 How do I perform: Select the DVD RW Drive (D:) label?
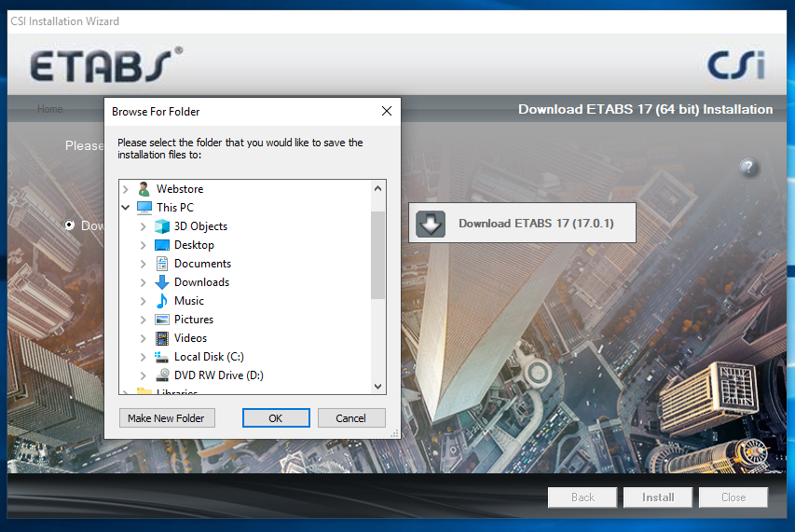coord(218,375)
